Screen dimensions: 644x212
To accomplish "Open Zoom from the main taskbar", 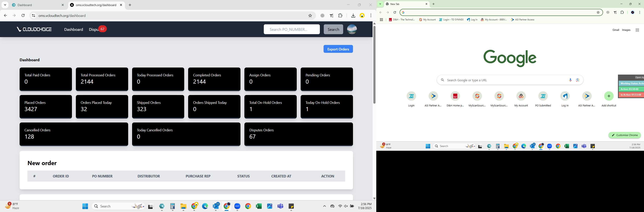I will click(x=237, y=206).
